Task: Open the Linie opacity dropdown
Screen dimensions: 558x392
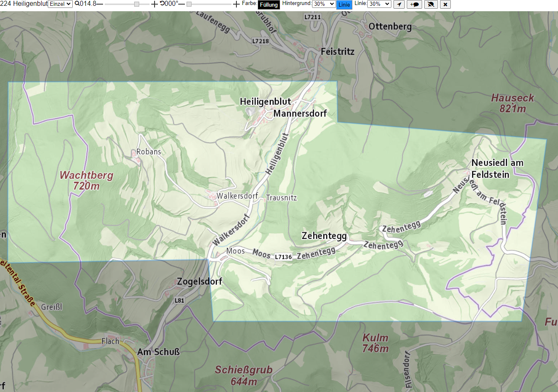Action: tap(379, 4)
